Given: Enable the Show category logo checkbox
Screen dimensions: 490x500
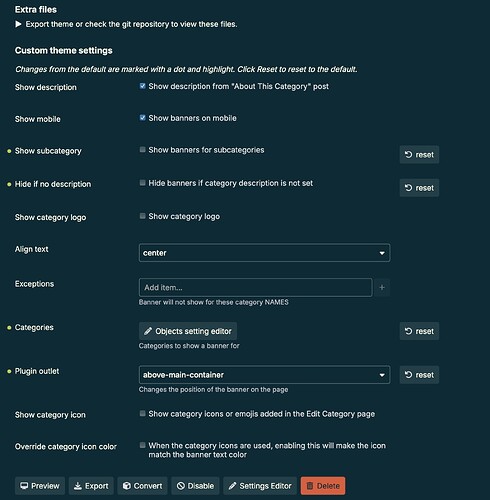Looking at the screenshot, I should coord(142,216).
